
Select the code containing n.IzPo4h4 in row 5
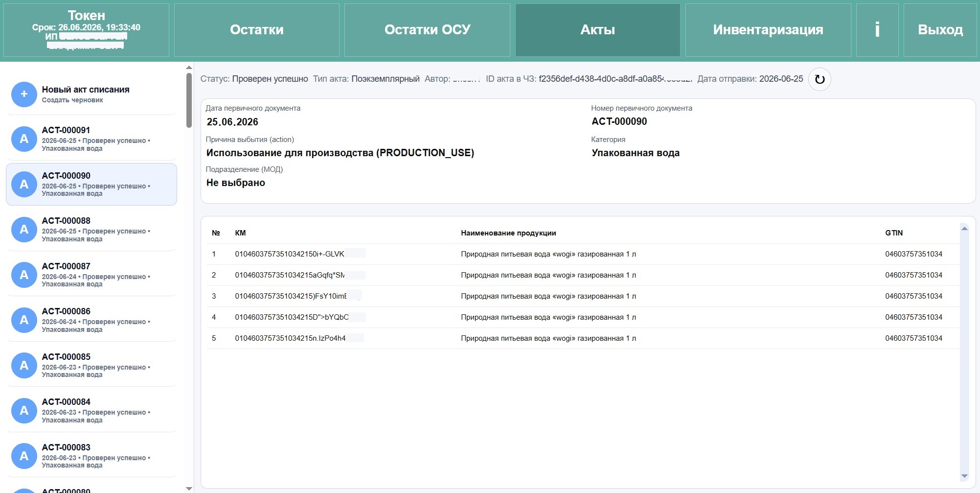[x=290, y=338]
